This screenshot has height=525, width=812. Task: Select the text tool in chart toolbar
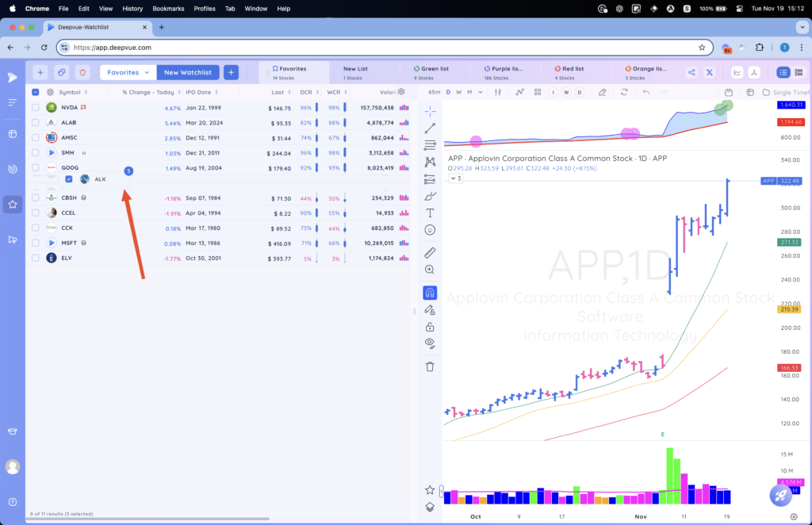point(430,213)
